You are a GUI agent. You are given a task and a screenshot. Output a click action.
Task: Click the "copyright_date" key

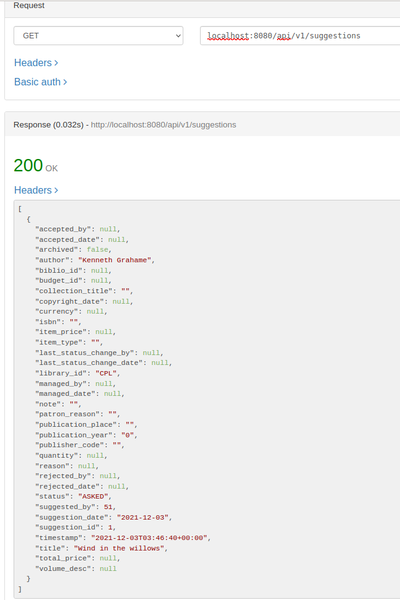[72, 302]
